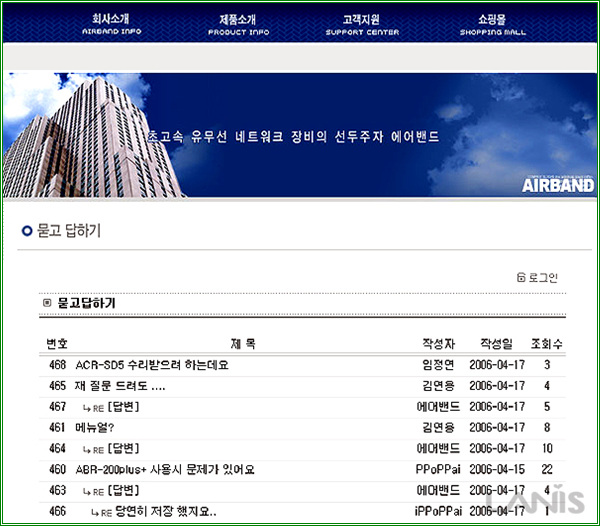The image size is (600, 526).
Task: Click author iPPoPPai in row 466
Action: pyautogui.click(x=438, y=511)
